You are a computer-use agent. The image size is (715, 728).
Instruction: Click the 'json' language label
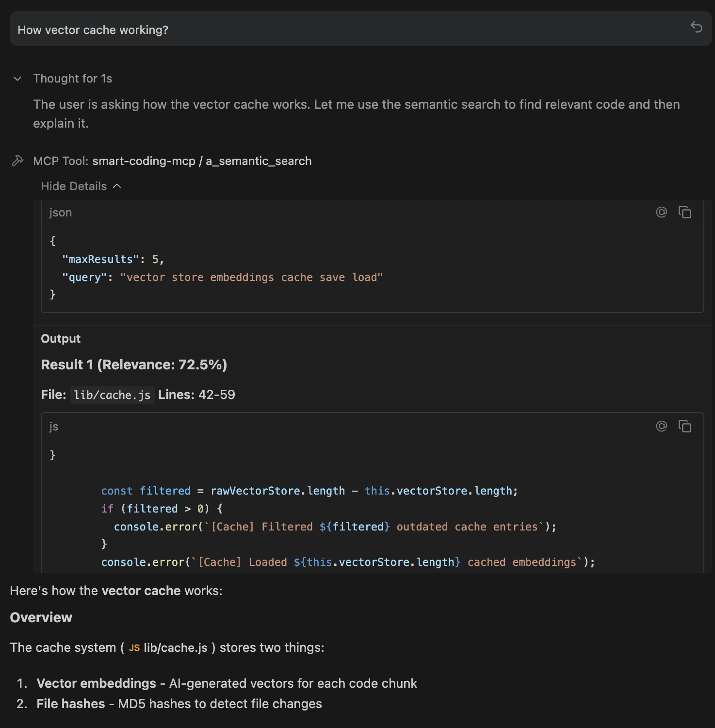61,213
